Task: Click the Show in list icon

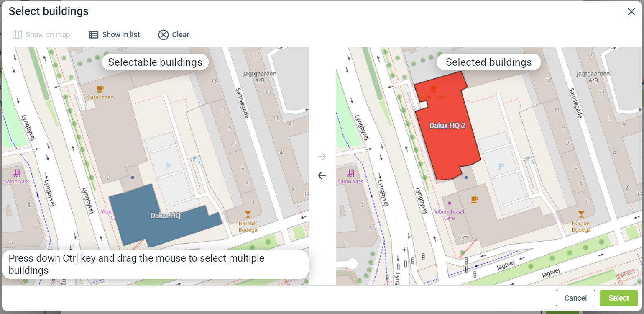Action: (x=93, y=35)
